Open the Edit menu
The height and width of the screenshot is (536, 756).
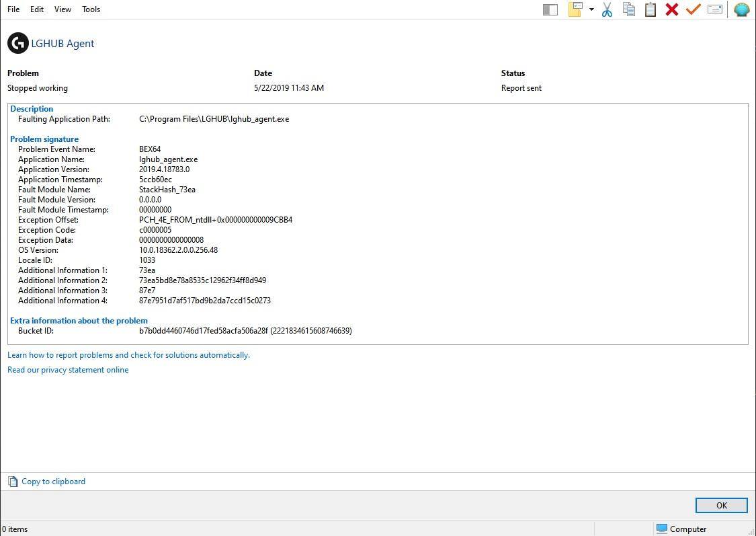[x=37, y=9]
